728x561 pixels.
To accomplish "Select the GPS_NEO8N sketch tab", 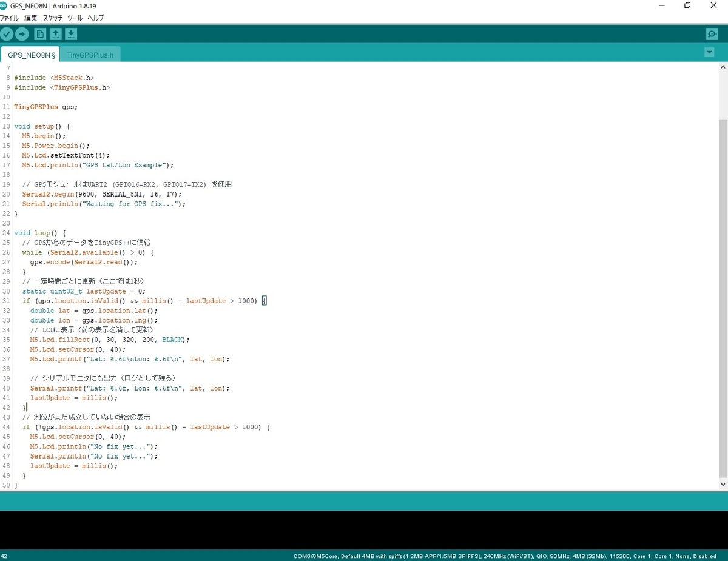I will click(x=30, y=55).
